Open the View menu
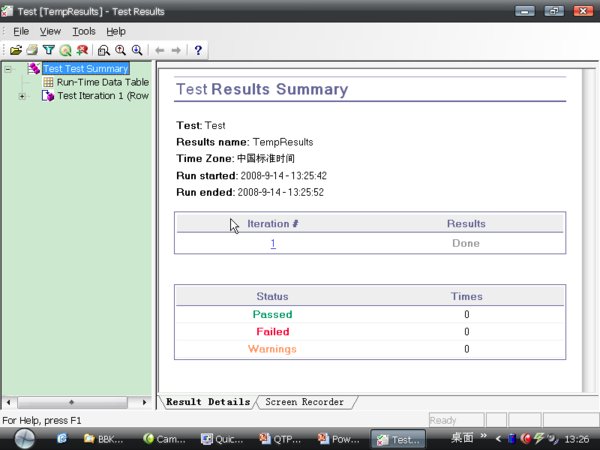The image size is (600, 450). [50, 31]
